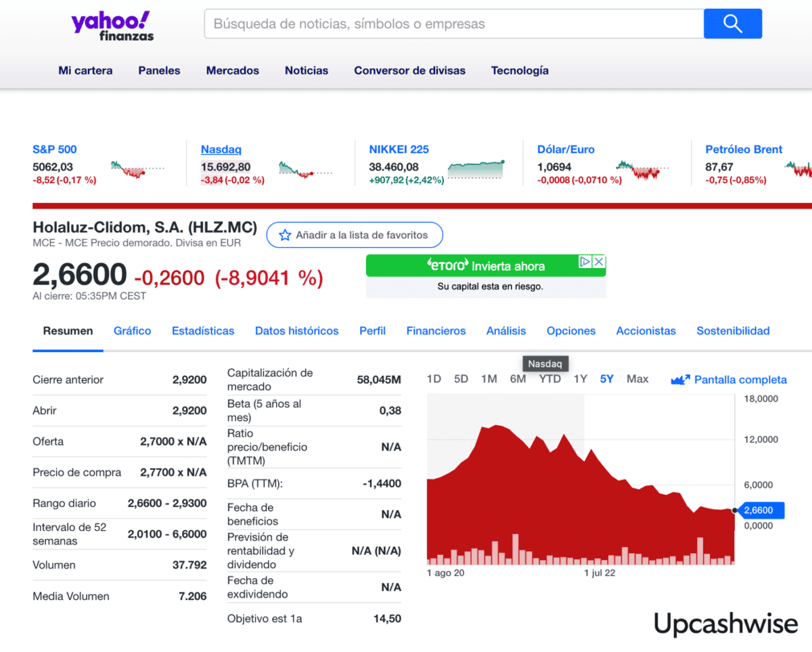Switch to the Sostenibilidad tab
The image size is (812, 652).
(x=734, y=331)
